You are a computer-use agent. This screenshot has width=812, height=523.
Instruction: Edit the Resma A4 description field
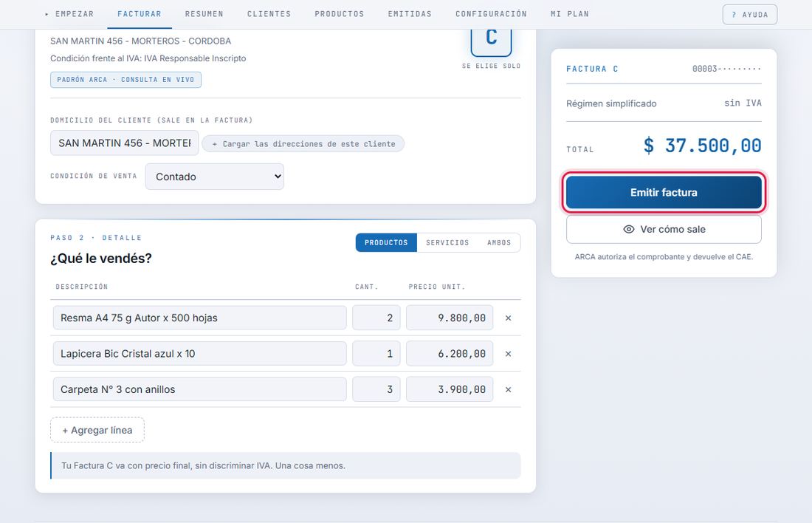pos(200,318)
